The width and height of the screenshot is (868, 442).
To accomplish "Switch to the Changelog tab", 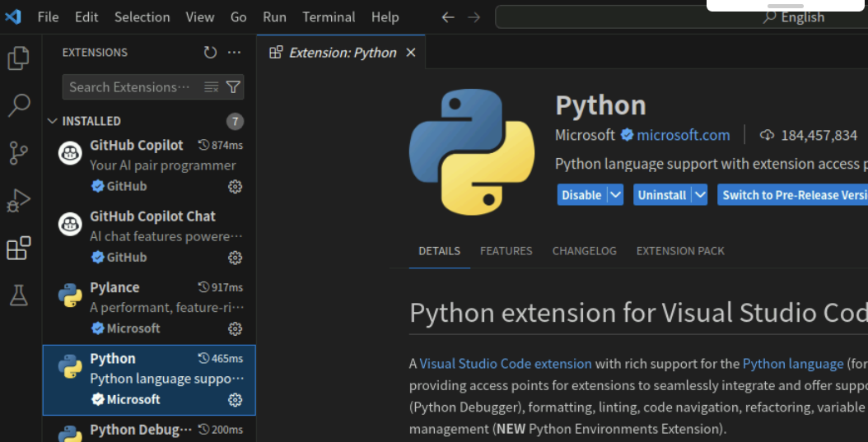I will (584, 251).
